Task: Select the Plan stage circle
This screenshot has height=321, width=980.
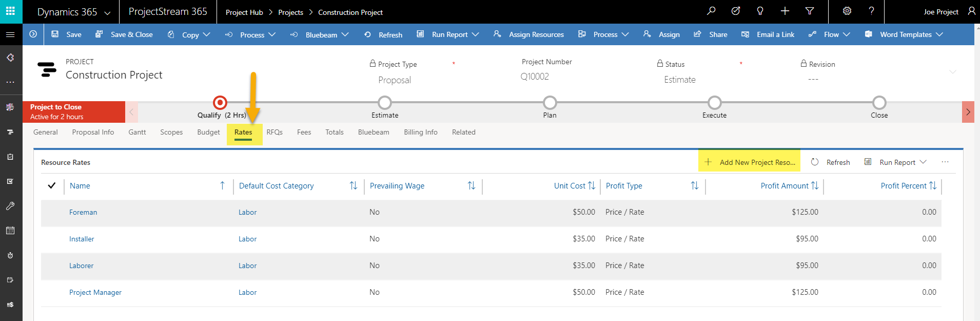Action: pyautogui.click(x=550, y=103)
